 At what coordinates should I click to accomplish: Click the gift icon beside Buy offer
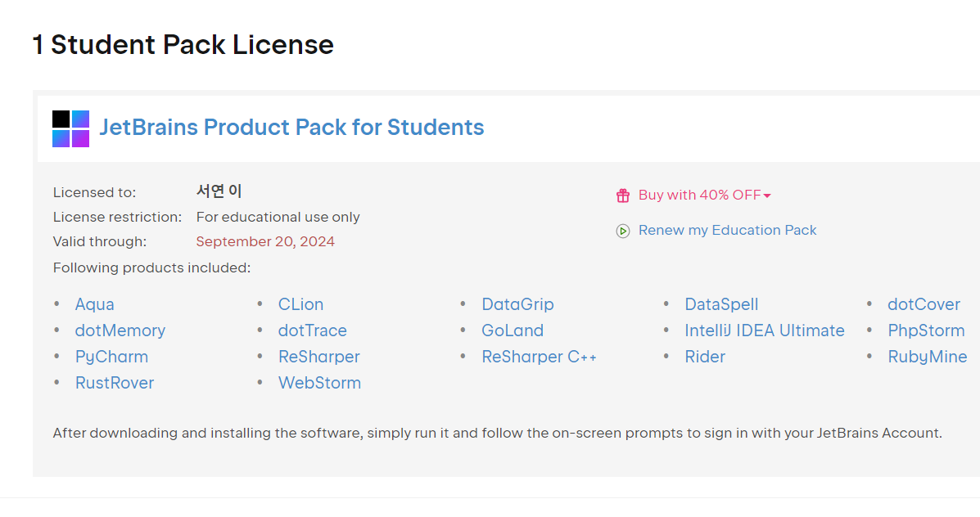click(x=623, y=196)
